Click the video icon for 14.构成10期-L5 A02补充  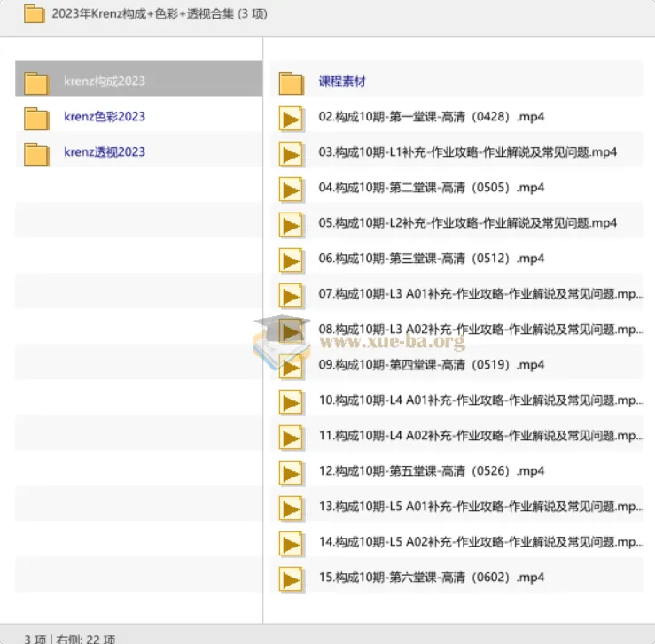(291, 545)
